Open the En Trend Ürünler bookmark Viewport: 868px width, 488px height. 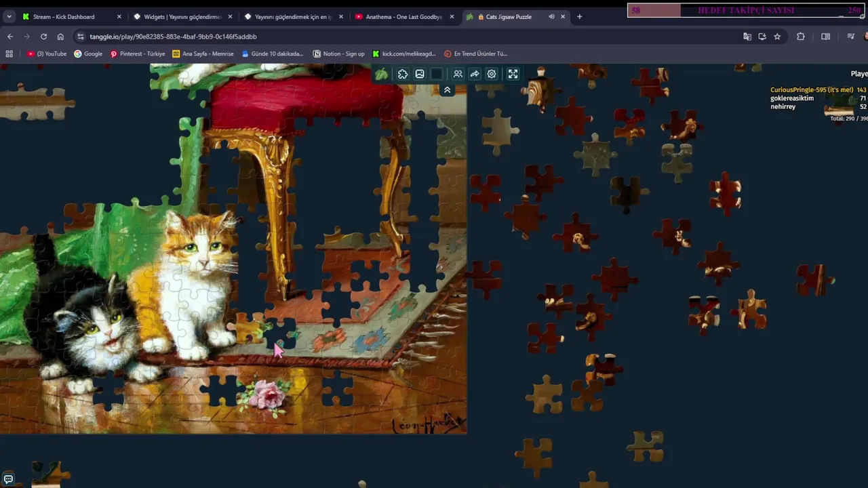(x=475, y=54)
